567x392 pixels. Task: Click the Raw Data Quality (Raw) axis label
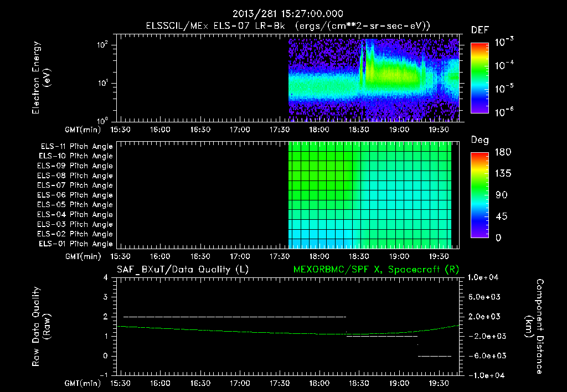coord(41,327)
